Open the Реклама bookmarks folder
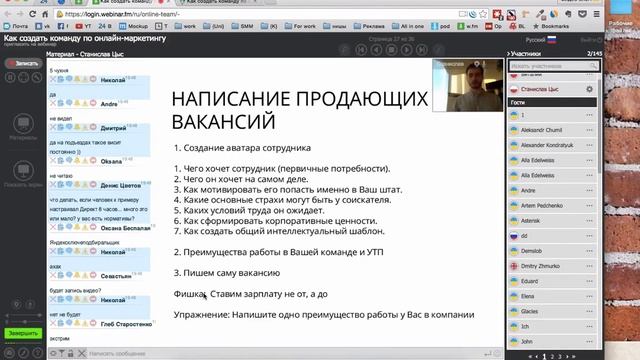 pyautogui.click(x=369, y=26)
